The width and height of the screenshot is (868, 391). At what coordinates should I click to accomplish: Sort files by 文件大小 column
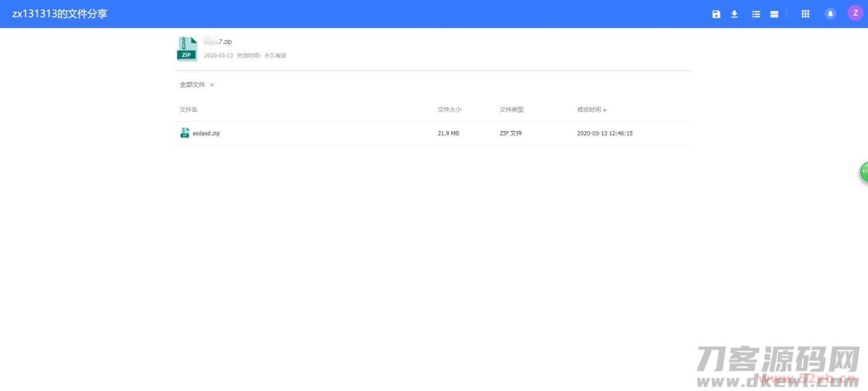coord(449,110)
